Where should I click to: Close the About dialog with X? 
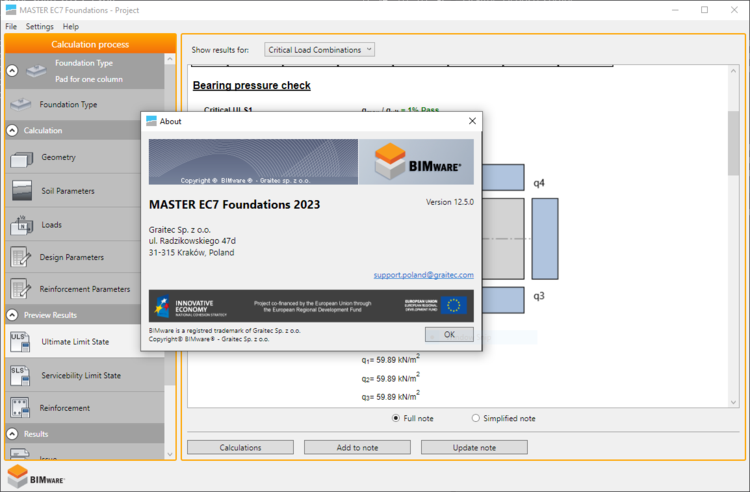(472, 121)
